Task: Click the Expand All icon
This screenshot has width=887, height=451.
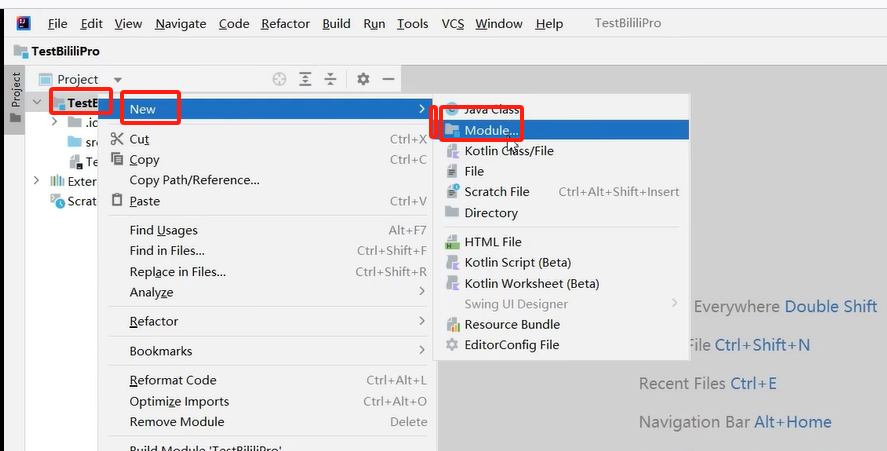Action: pos(305,79)
